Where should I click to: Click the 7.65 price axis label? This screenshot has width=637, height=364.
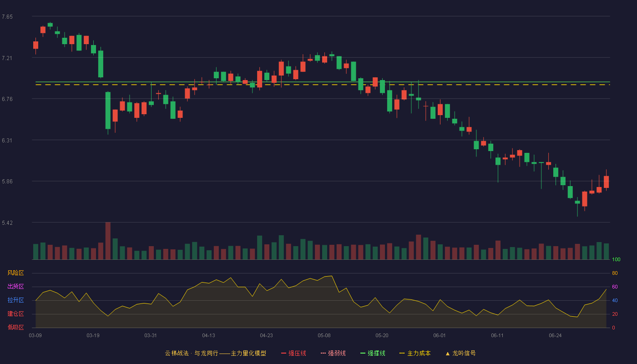pos(7,17)
